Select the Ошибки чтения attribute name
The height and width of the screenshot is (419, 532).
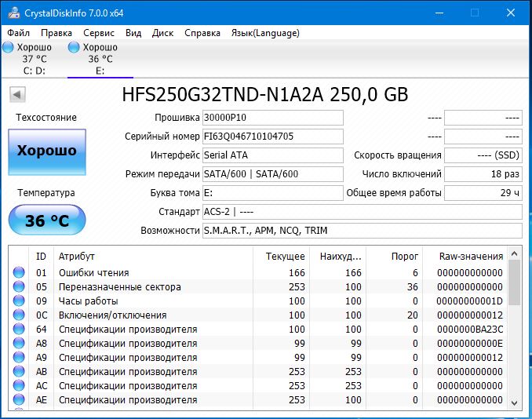(x=94, y=273)
